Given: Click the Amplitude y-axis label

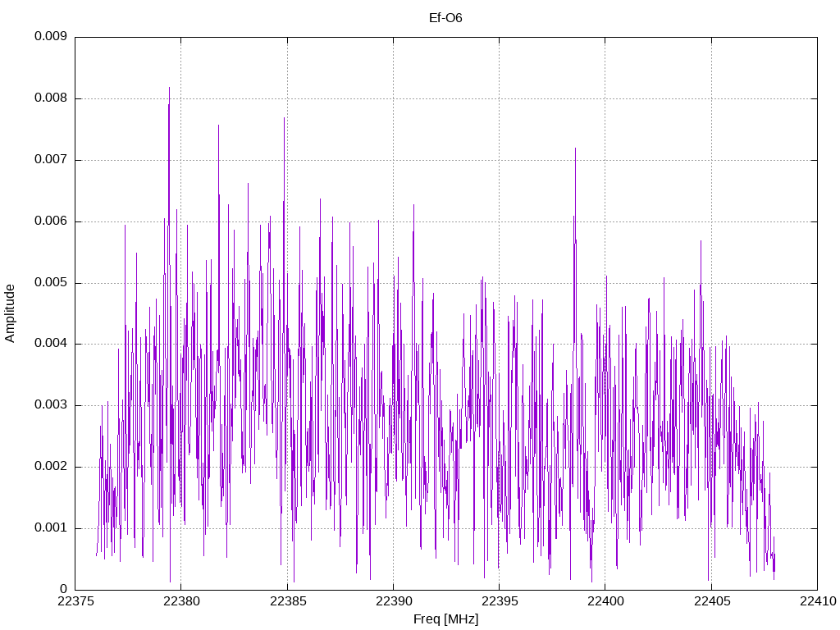Looking at the screenshot, I should [10, 313].
